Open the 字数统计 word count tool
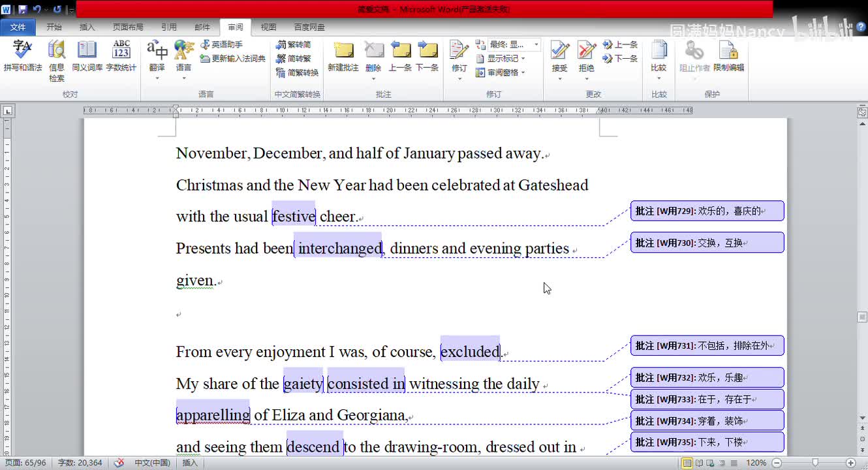The width and height of the screenshot is (868, 470). pyautogui.click(x=121, y=57)
